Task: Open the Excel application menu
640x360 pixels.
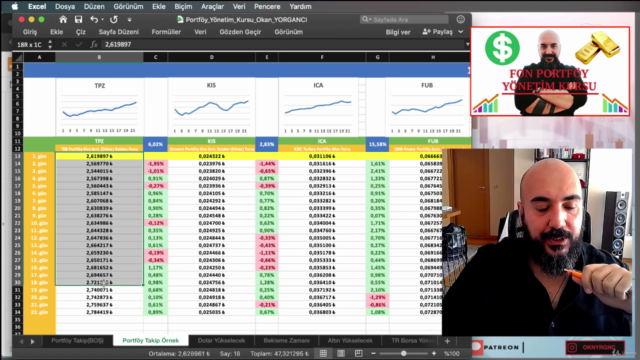Action: (x=37, y=7)
